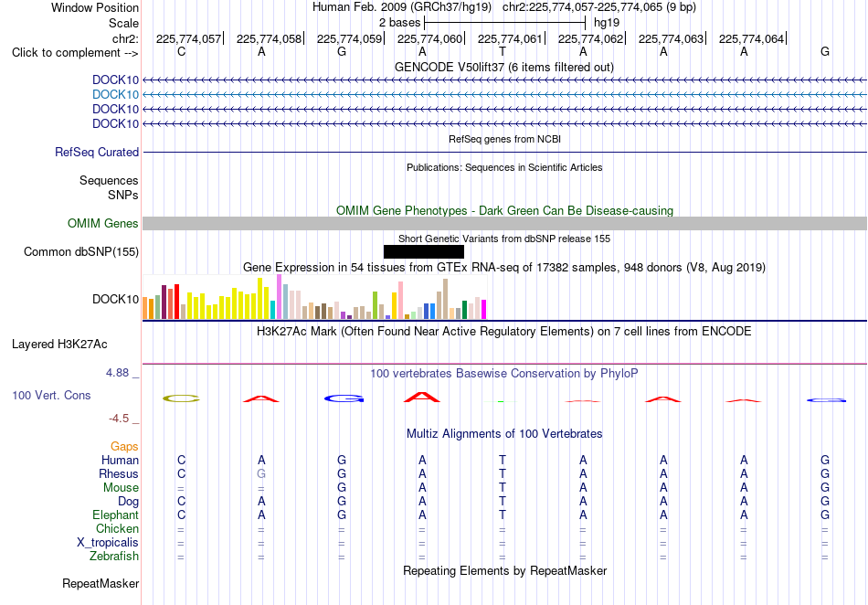Image resolution: width=868 pixels, height=605 pixels.
Task: Click the Human species label
Action: click(x=120, y=461)
